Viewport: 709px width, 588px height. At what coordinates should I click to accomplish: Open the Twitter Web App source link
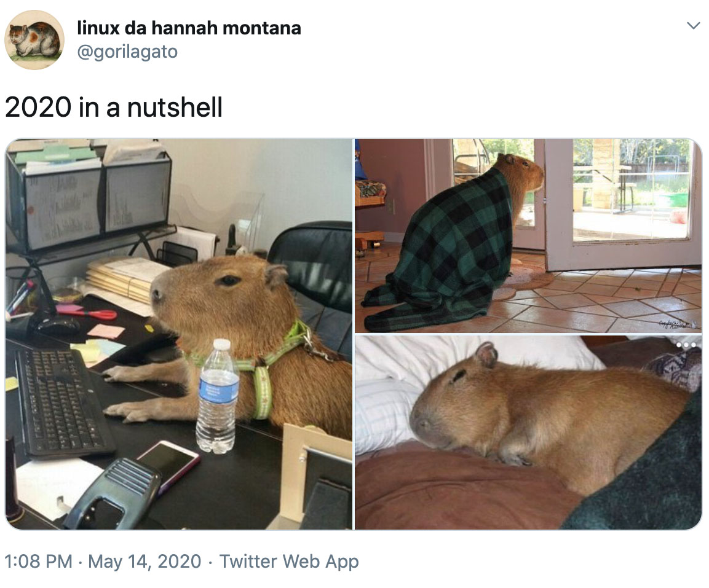click(x=289, y=562)
